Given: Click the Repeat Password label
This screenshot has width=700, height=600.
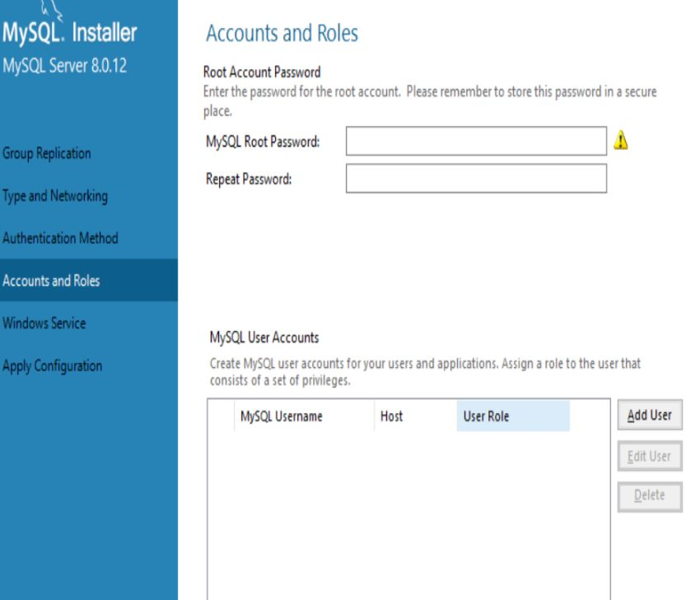Looking at the screenshot, I should pos(249,179).
